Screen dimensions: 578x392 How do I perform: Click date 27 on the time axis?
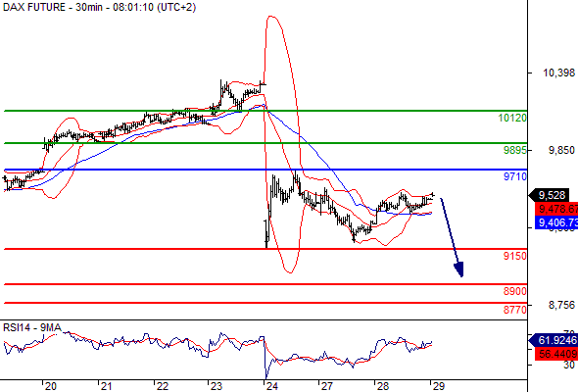(x=326, y=386)
